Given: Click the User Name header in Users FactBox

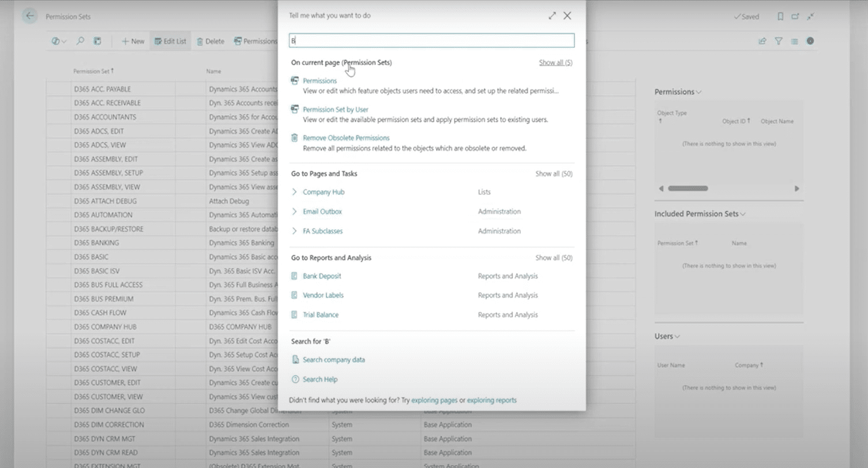Looking at the screenshot, I should [671, 365].
